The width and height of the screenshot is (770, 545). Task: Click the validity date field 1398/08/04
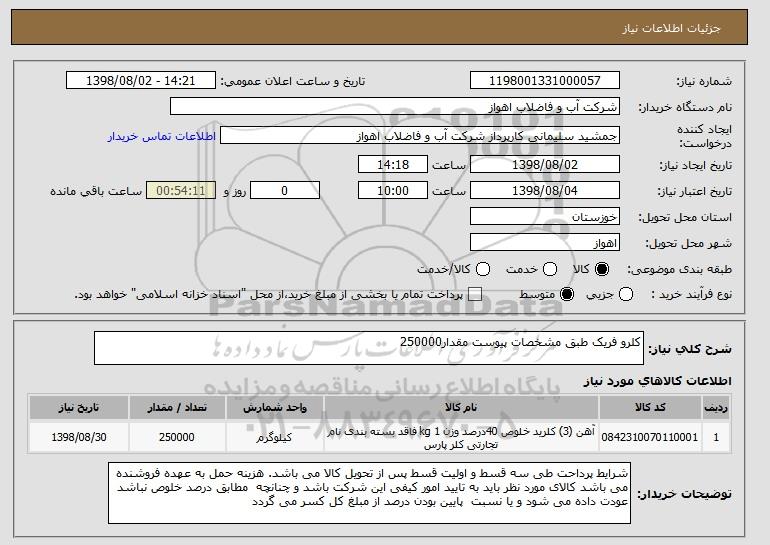545,191
